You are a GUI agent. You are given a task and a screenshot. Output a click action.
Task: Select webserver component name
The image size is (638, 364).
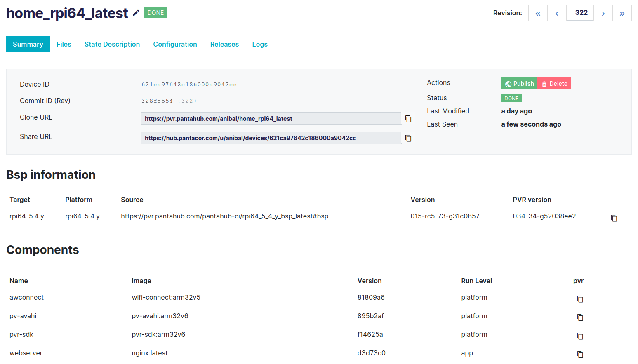pyautogui.click(x=26, y=353)
